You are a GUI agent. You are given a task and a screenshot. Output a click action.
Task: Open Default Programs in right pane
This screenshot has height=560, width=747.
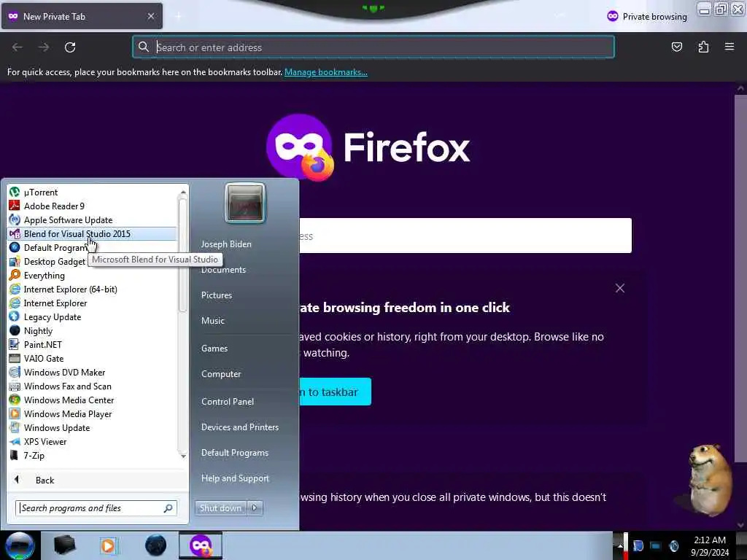tap(235, 453)
